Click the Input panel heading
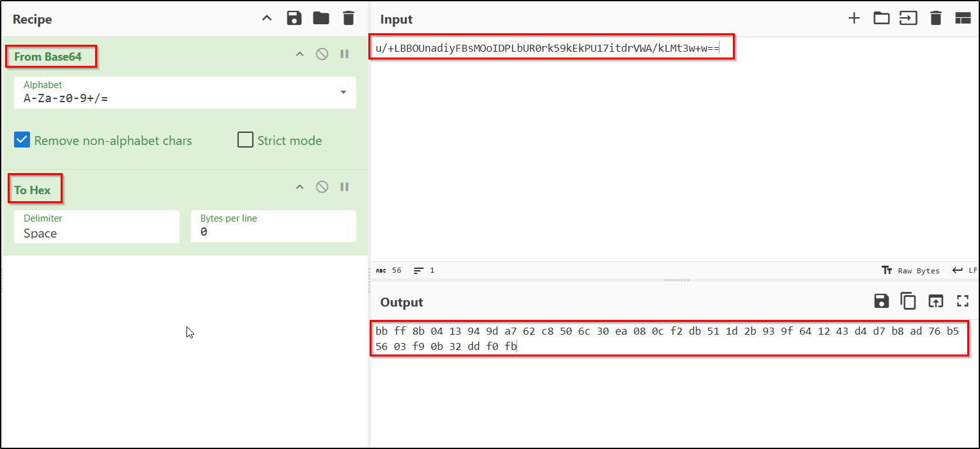980x449 pixels. click(396, 20)
